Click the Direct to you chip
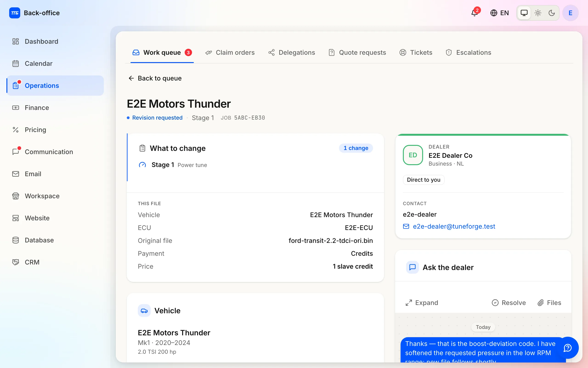This screenshot has width=588, height=368. 424,180
